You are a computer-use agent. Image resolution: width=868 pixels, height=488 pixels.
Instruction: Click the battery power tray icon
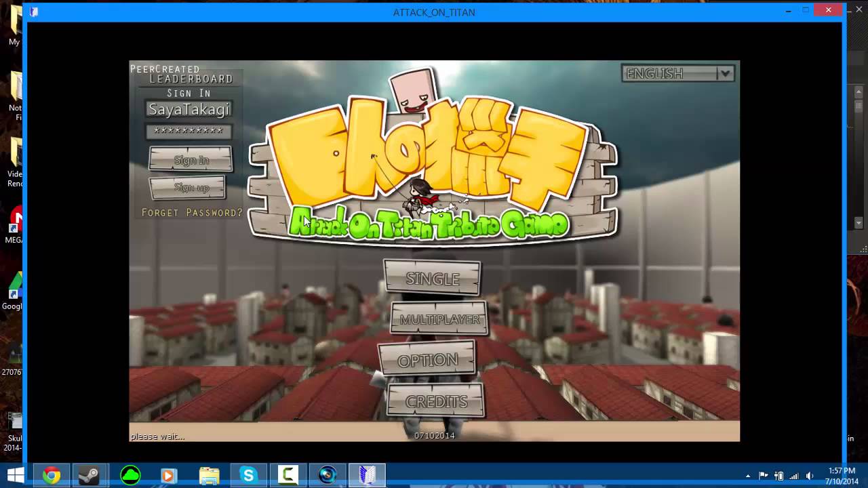(x=778, y=476)
